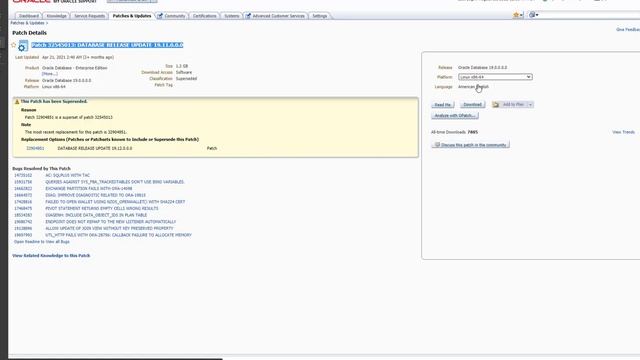
Task: Click the DATABASE RELEASE UPDATE 19.12.0.0.0 text
Action: [x=95, y=148]
